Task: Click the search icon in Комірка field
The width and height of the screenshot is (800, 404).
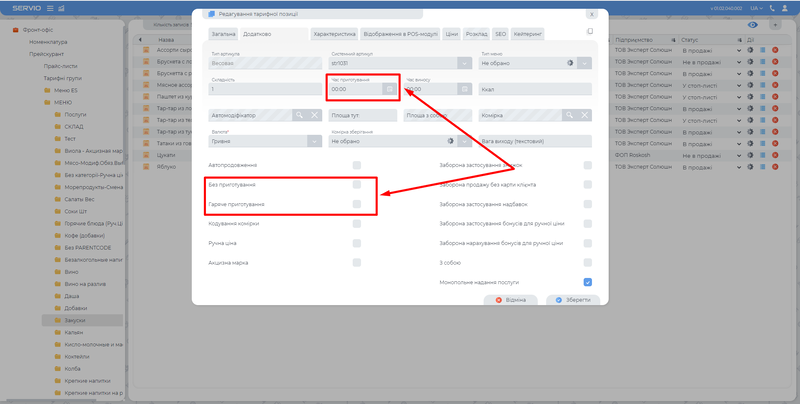Action: click(570, 115)
